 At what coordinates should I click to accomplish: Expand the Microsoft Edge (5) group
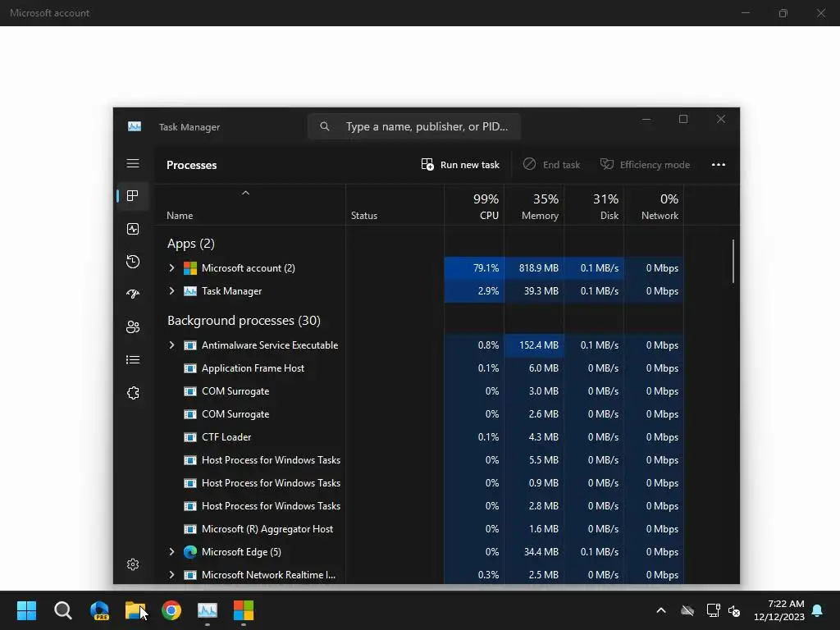[x=171, y=552]
